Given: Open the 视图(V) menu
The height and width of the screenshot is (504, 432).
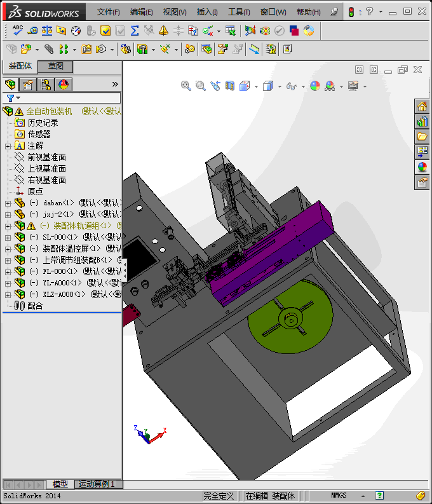Looking at the screenshot, I should [175, 12].
